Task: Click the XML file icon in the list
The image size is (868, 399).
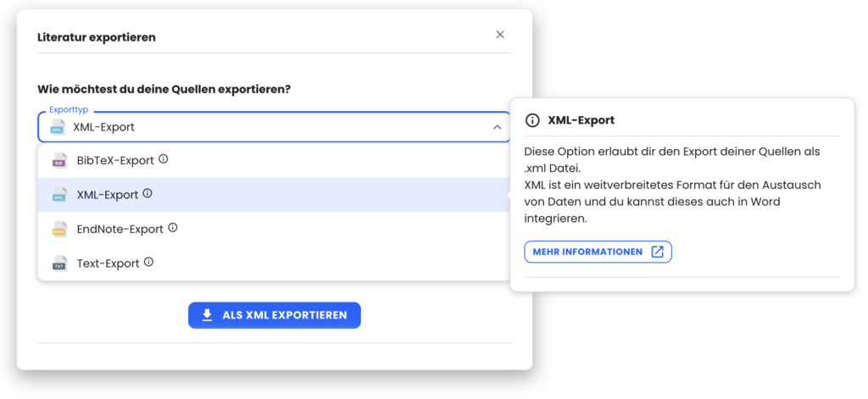Action: [59, 195]
